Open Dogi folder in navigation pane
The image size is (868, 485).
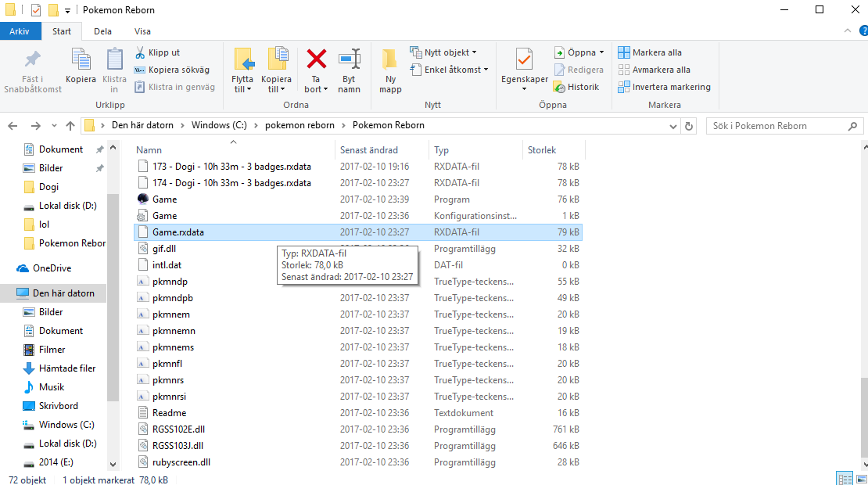[x=48, y=187]
